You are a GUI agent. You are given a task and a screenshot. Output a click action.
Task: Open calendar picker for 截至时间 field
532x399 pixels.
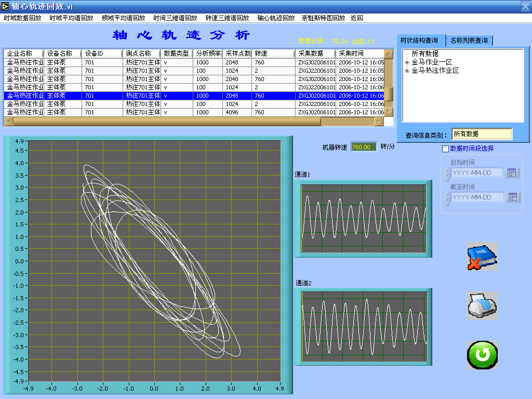coord(512,197)
